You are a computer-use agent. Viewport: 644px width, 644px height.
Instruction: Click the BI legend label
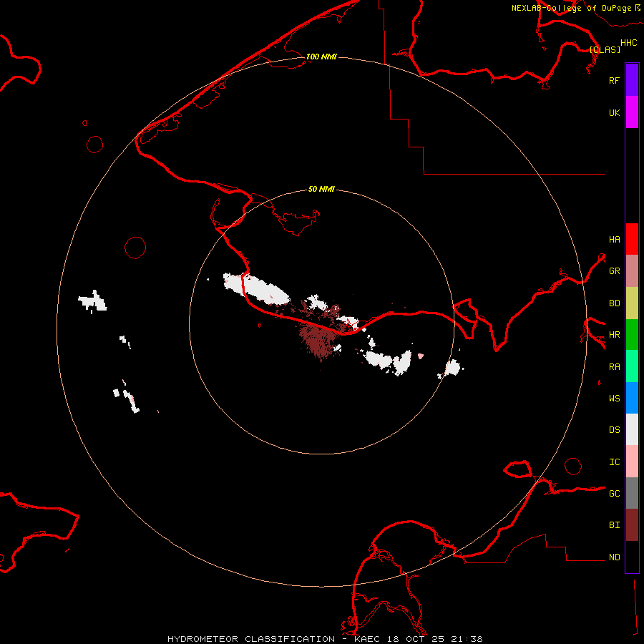click(614, 525)
